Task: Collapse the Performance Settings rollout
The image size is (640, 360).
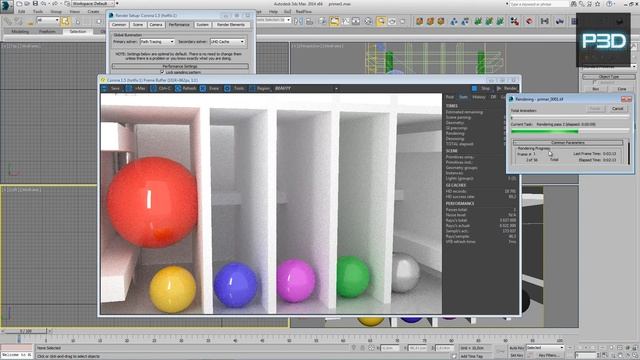Action: 180,66
